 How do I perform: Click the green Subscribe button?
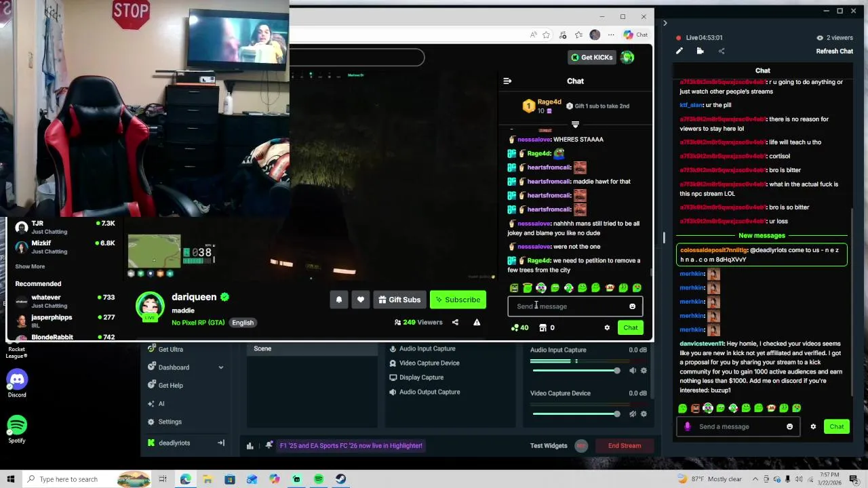point(458,300)
